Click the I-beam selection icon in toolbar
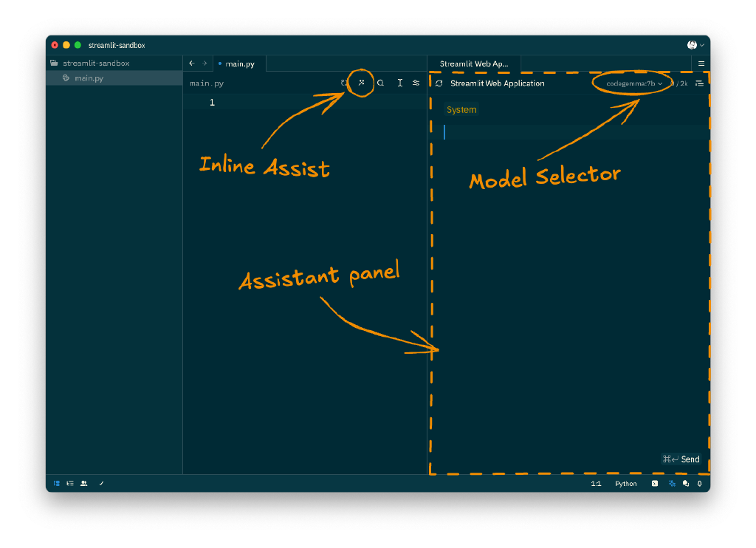The height and width of the screenshot is (548, 756). pos(399,83)
